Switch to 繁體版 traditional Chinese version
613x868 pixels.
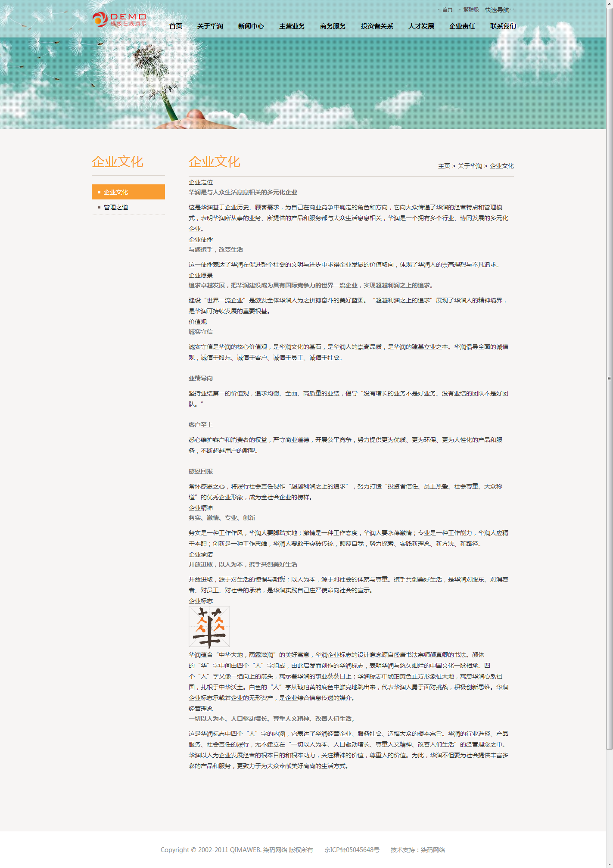pos(471,9)
